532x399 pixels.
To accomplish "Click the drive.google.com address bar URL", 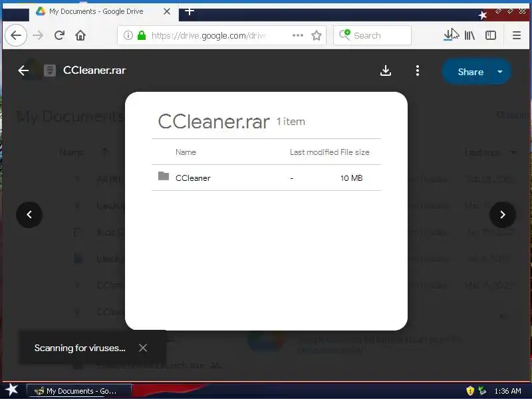I will pos(208,35).
